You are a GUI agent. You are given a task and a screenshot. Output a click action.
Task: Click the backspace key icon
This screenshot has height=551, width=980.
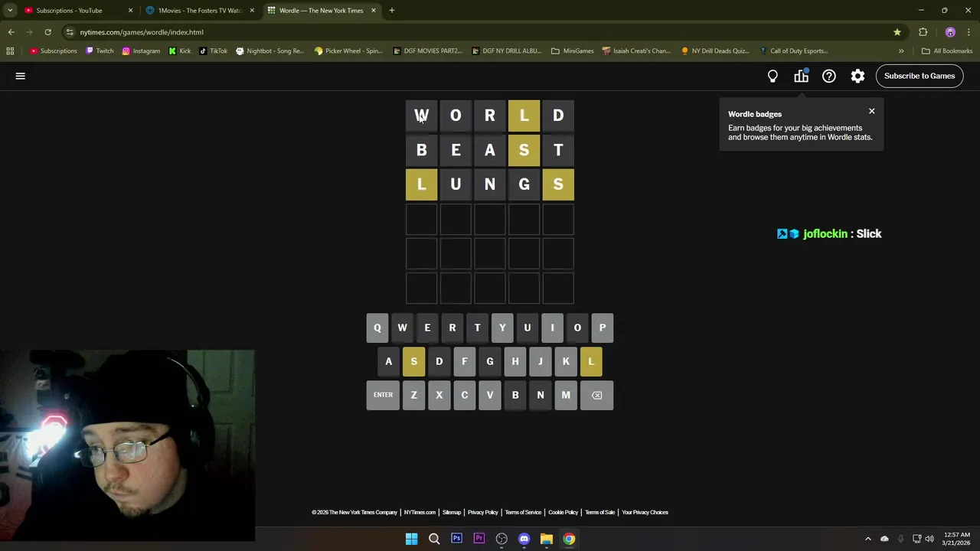pyautogui.click(x=596, y=395)
